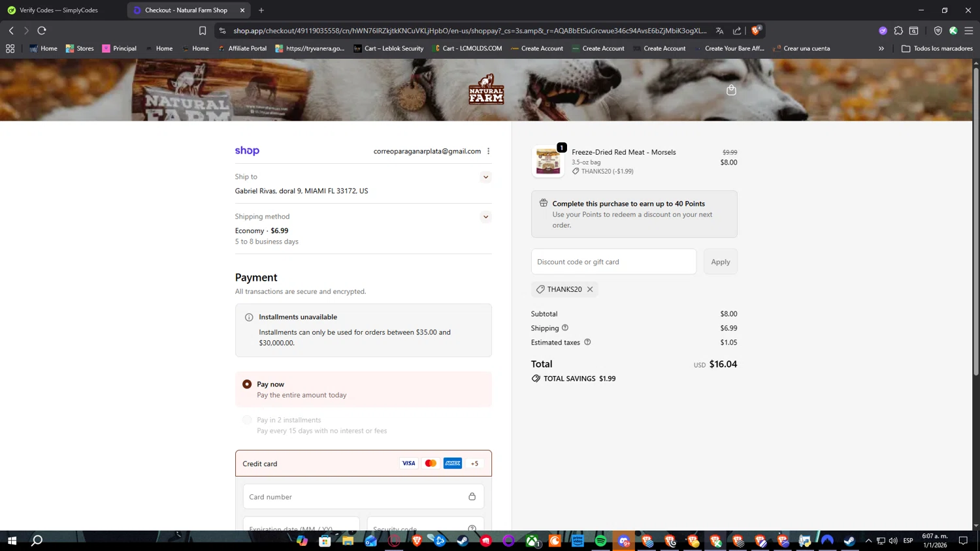
Task: Open the shopping bag cart icon
Action: pos(731,90)
